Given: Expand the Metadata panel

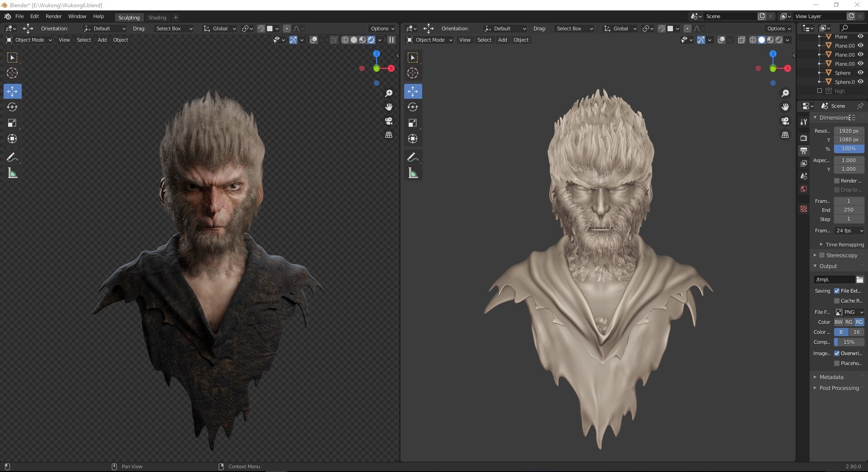Looking at the screenshot, I should tap(831, 377).
